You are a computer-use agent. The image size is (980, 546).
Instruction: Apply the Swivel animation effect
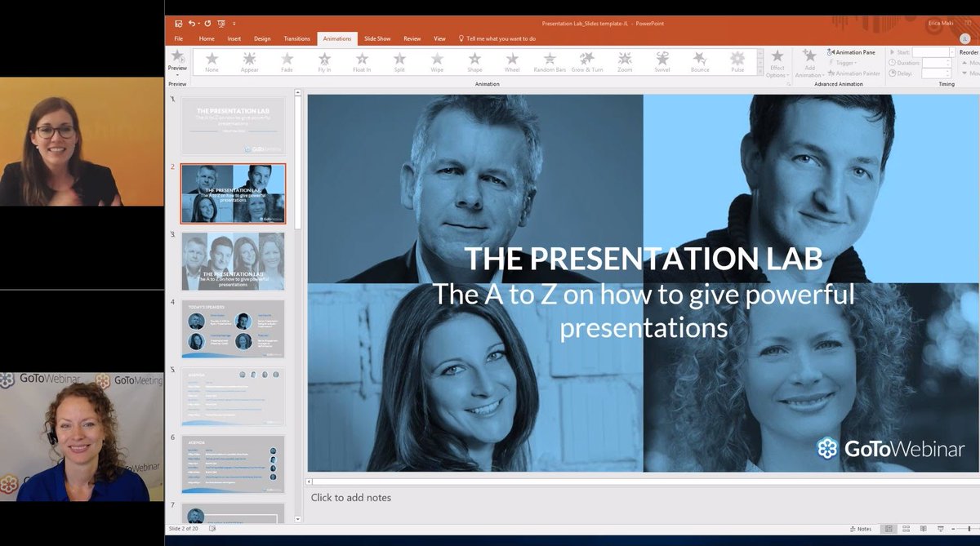pos(662,62)
